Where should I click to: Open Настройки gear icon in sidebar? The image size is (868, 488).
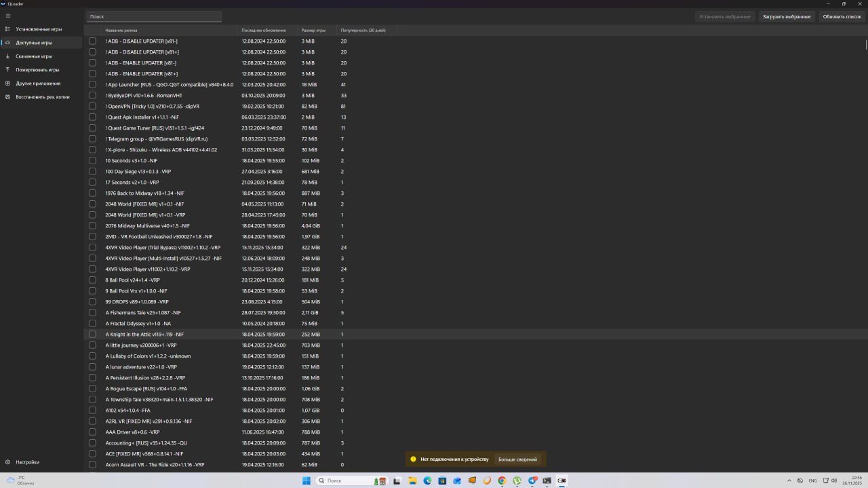tap(7, 462)
